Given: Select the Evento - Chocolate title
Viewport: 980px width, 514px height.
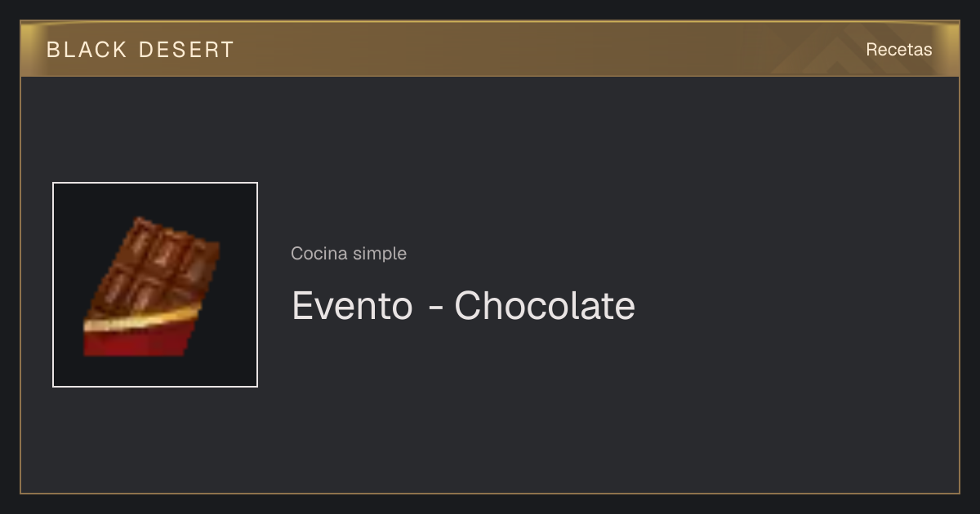Looking at the screenshot, I should point(463,306).
